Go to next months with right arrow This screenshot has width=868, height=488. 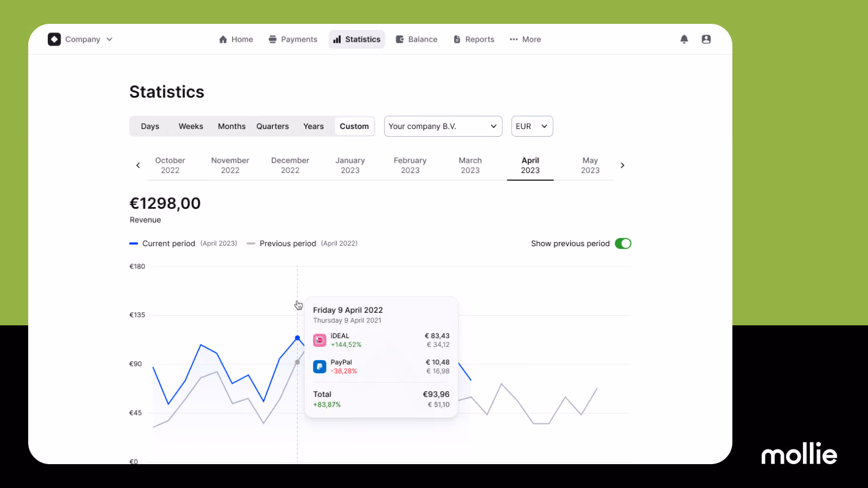coord(622,165)
